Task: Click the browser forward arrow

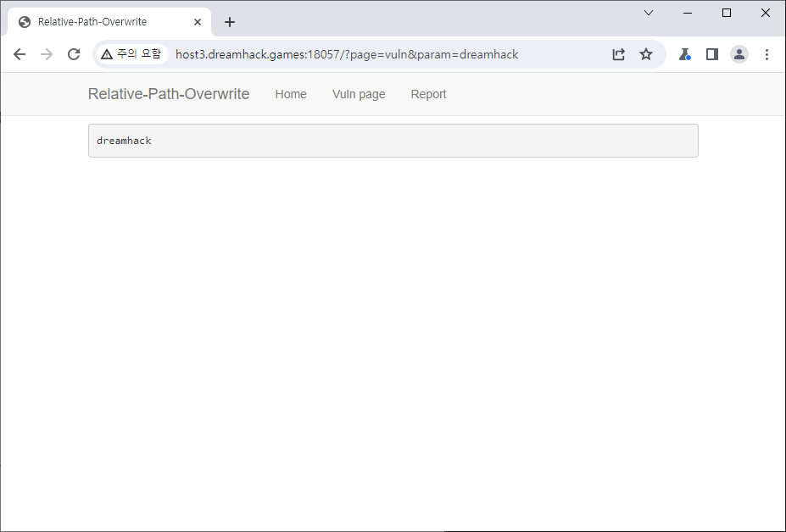Action: tap(47, 54)
